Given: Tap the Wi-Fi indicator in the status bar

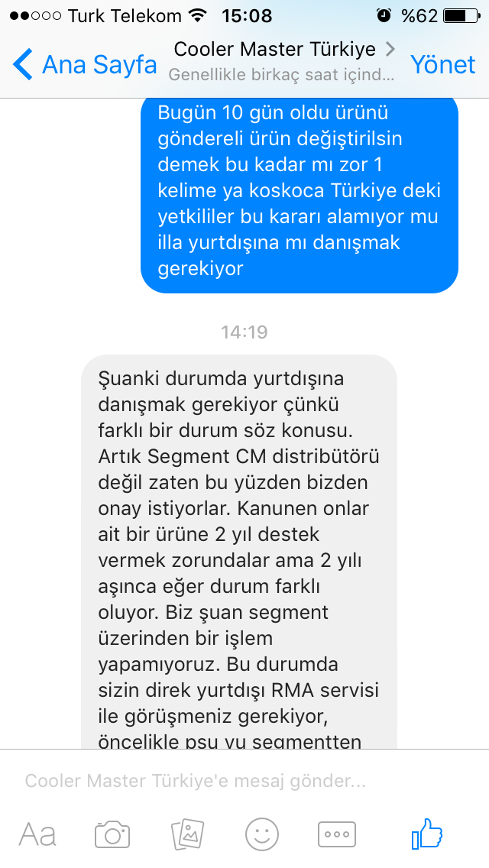Looking at the screenshot, I should click(196, 15).
